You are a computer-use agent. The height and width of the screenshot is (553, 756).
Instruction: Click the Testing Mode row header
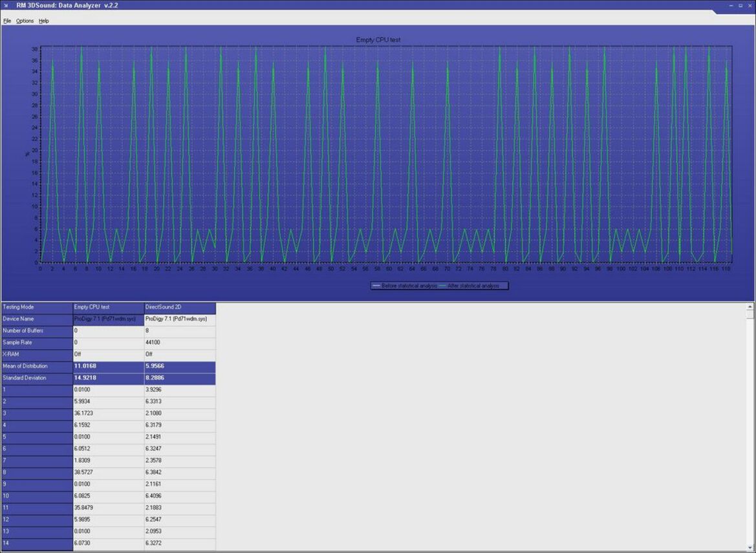(37, 307)
